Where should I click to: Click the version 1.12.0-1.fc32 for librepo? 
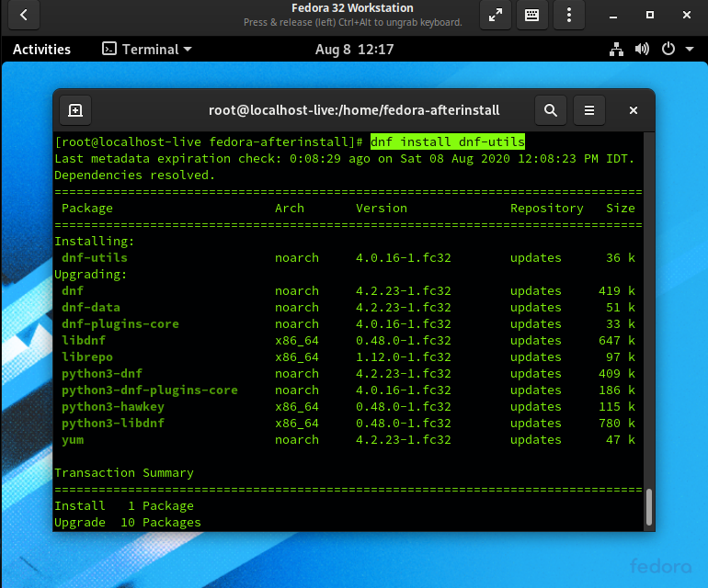click(404, 357)
